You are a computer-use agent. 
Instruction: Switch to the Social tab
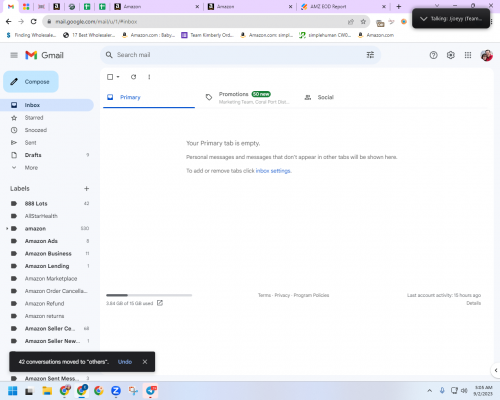pyautogui.click(x=325, y=97)
